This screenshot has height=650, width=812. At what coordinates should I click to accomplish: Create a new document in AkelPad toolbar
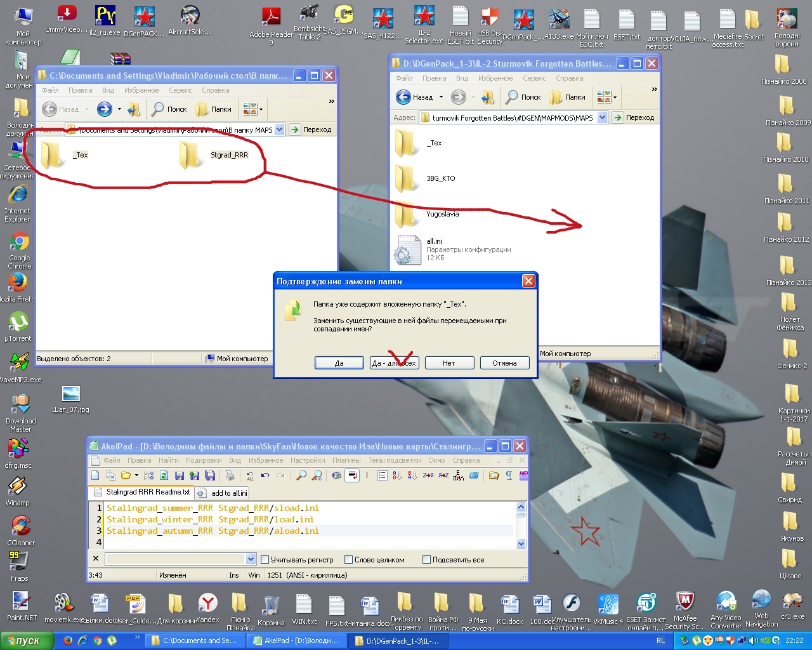95,475
